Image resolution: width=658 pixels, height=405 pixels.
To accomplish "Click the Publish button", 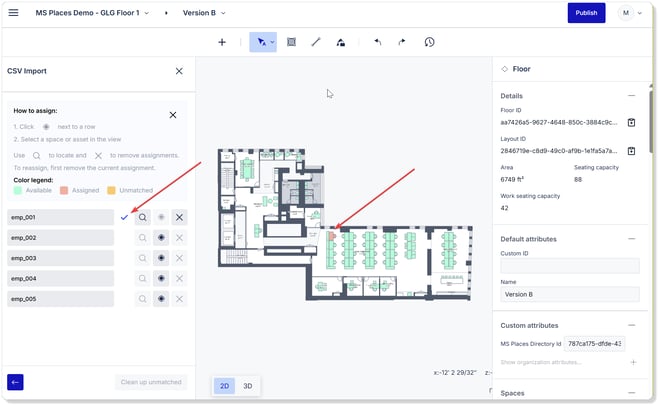I will [x=586, y=13].
